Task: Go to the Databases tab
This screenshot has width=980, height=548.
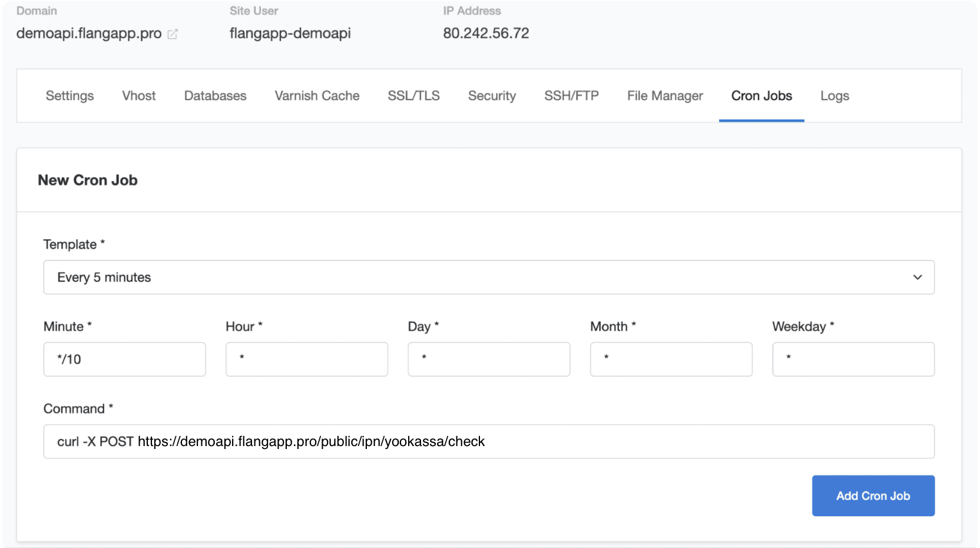Action: [215, 96]
